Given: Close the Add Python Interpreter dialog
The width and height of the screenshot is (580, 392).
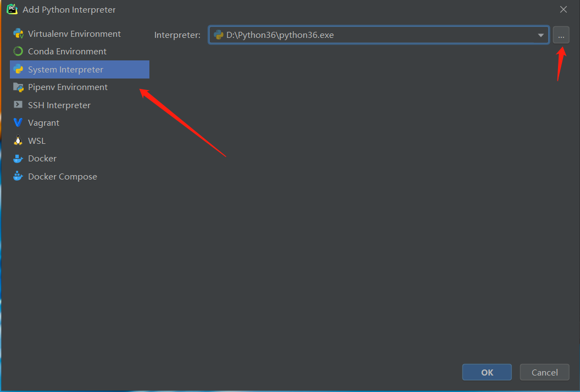Looking at the screenshot, I should tap(564, 10).
